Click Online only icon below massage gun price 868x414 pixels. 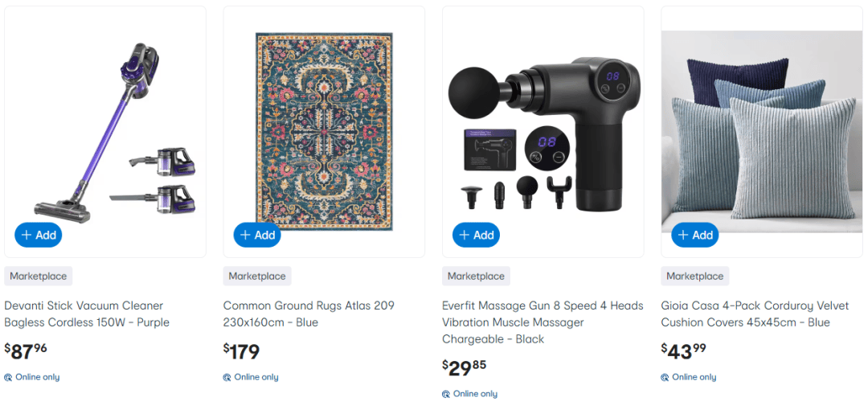pos(446,394)
